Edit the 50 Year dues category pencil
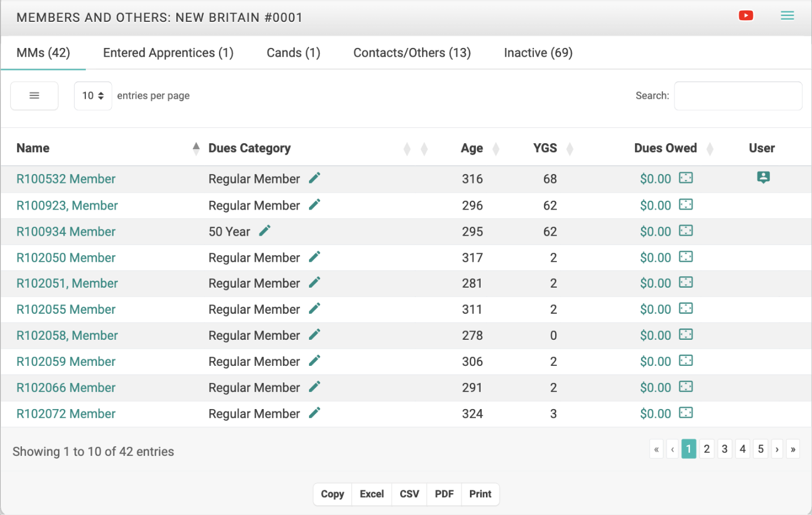This screenshot has width=812, height=515. coord(265,230)
